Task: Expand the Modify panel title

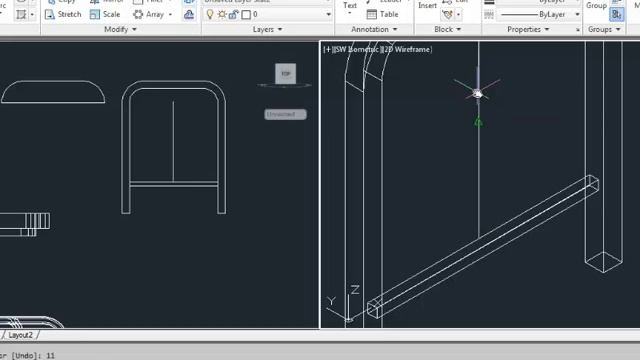Action: [x=120, y=29]
